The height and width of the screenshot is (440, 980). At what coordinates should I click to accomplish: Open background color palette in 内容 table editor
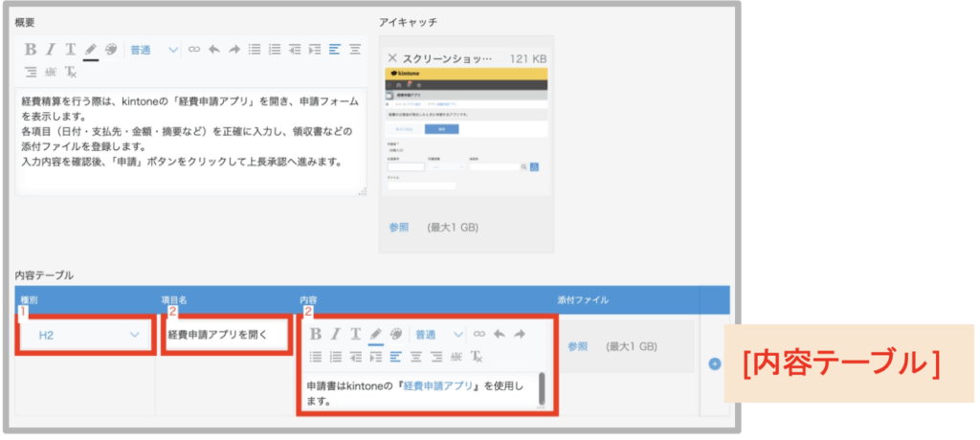tap(396, 335)
